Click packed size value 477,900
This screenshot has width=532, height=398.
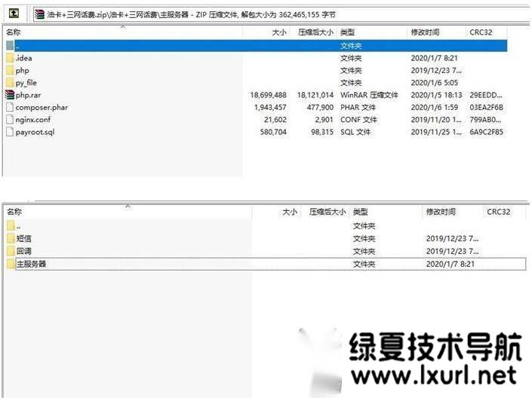(320, 107)
